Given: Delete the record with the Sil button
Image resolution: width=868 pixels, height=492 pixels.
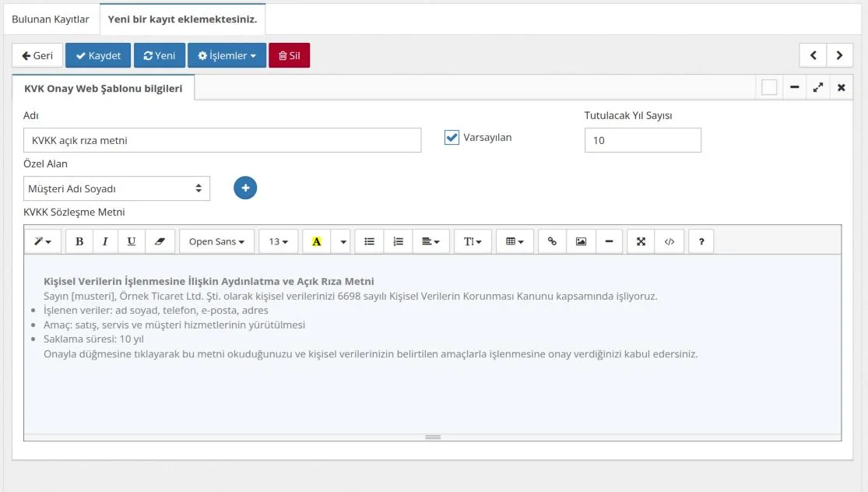Looking at the screenshot, I should click(290, 55).
